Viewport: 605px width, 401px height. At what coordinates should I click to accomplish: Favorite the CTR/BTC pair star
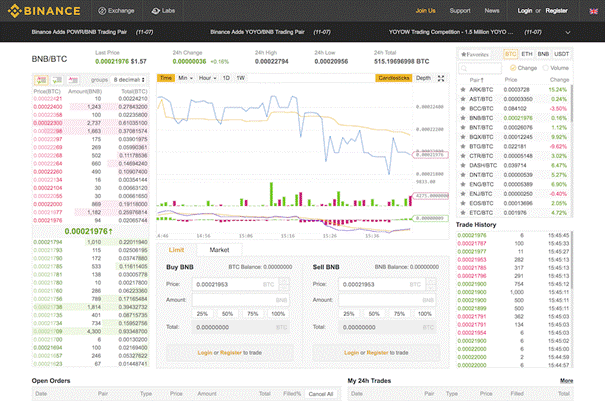click(463, 156)
